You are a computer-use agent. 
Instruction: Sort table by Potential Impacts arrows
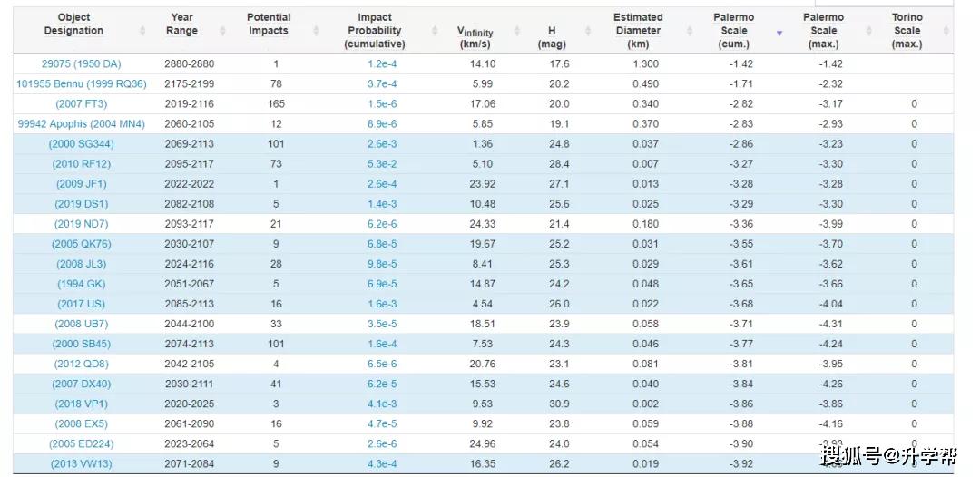pyautogui.click(x=316, y=31)
